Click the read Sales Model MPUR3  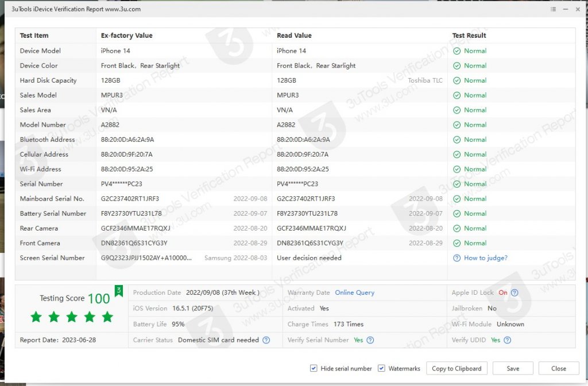288,95
